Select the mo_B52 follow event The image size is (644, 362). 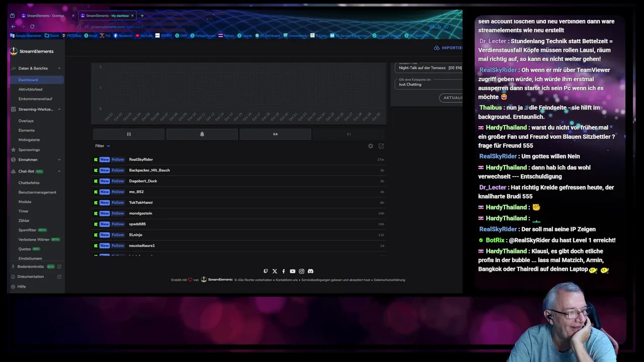[x=239, y=192]
